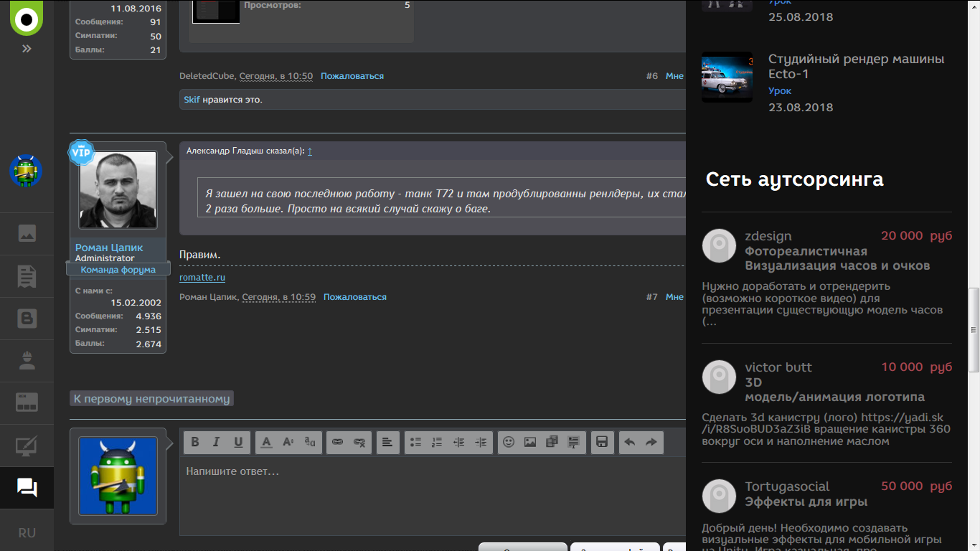This screenshot has height=551, width=980.
Task: Insert a smiley from editor toolbar
Action: pyautogui.click(x=509, y=443)
